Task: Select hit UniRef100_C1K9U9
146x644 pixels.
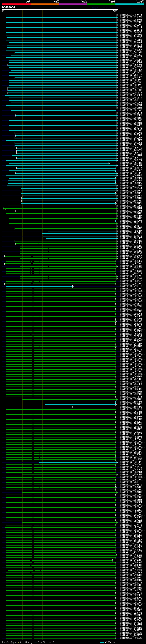Action: [131, 155]
